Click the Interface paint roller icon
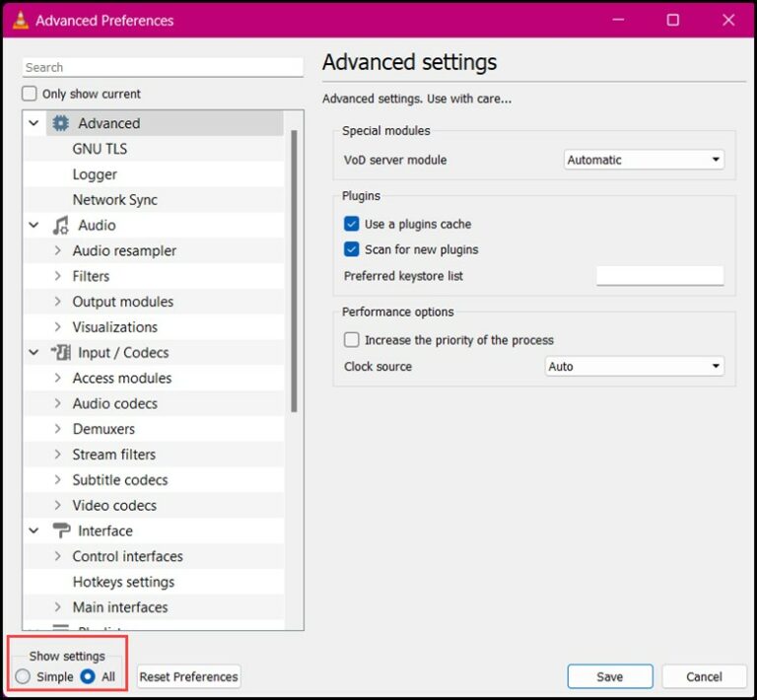Image resolution: width=757 pixels, height=700 pixels. pyautogui.click(x=61, y=530)
